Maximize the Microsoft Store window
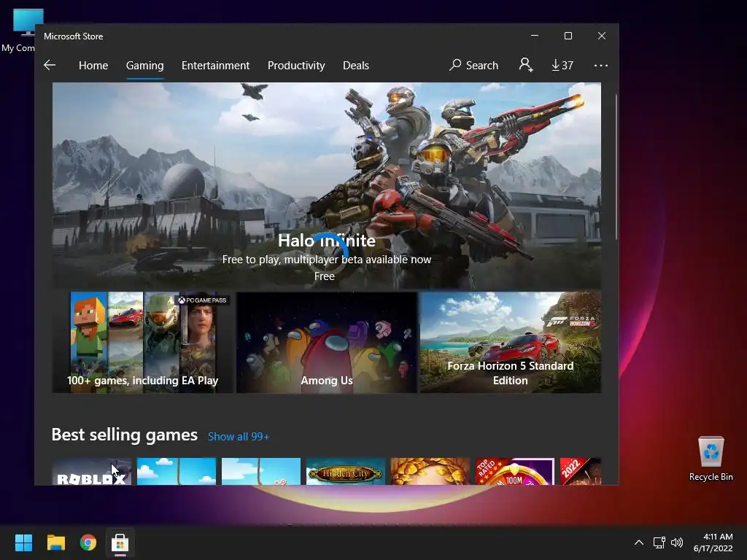Image resolution: width=747 pixels, height=560 pixels. [568, 36]
